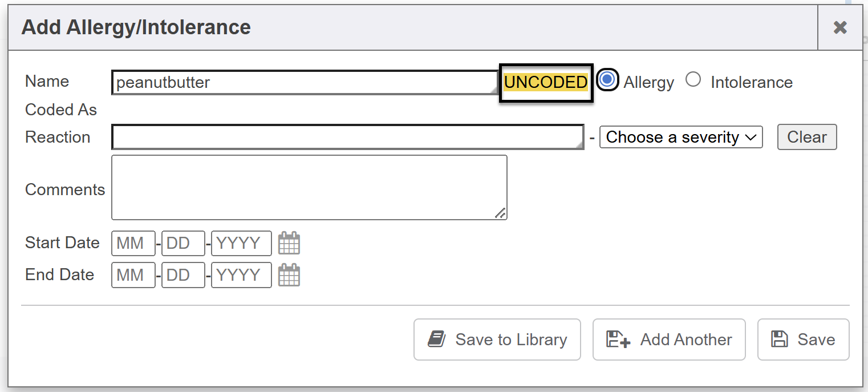Open the Choose a severity dropdown
The image size is (868, 392).
(681, 137)
